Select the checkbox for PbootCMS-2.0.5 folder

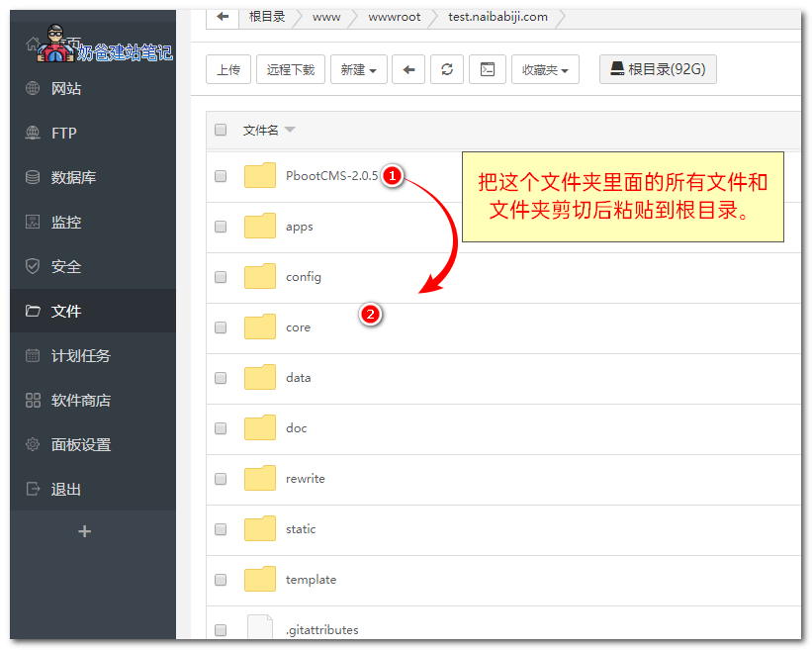[220, 176]
